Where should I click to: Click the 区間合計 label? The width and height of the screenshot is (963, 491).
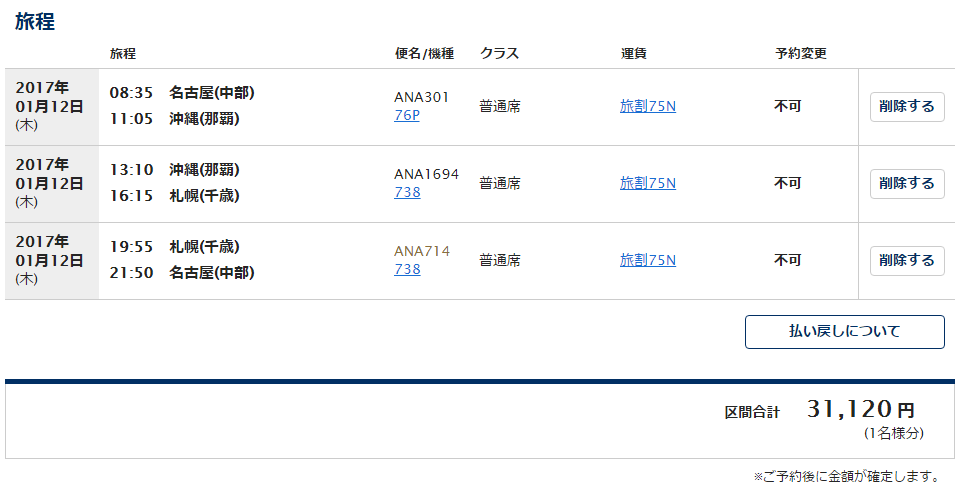[752, 412]
